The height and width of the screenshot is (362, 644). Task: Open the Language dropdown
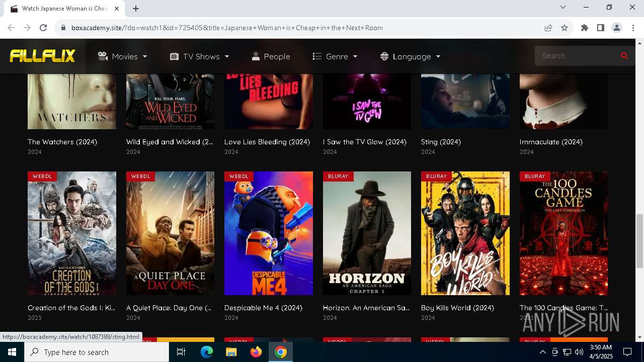click(x=411, y=56)
